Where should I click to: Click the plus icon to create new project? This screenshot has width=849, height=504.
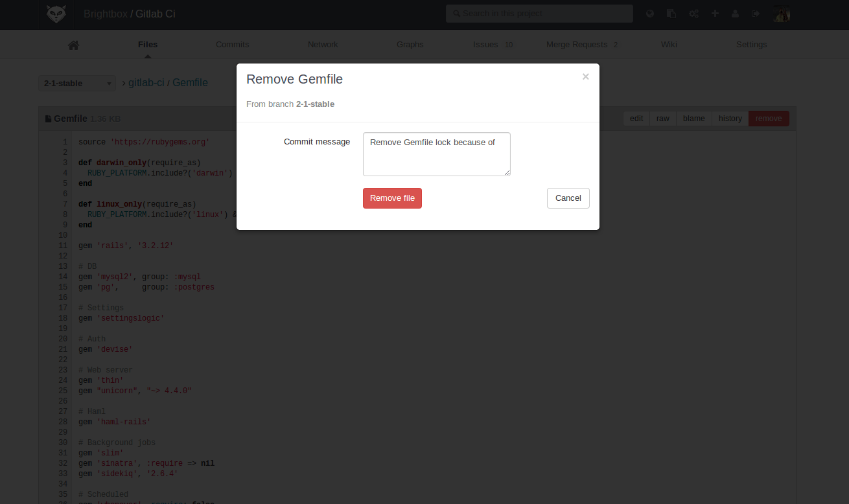715,14
